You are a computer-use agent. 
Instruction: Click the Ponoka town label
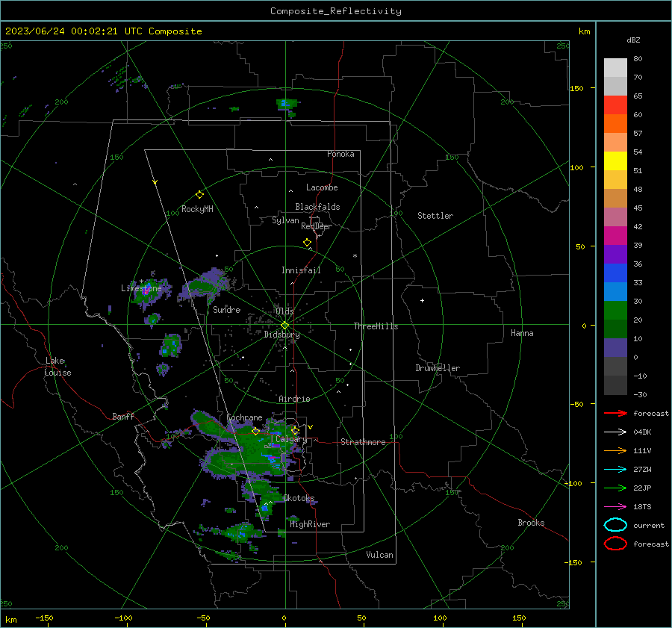(340, 154)
